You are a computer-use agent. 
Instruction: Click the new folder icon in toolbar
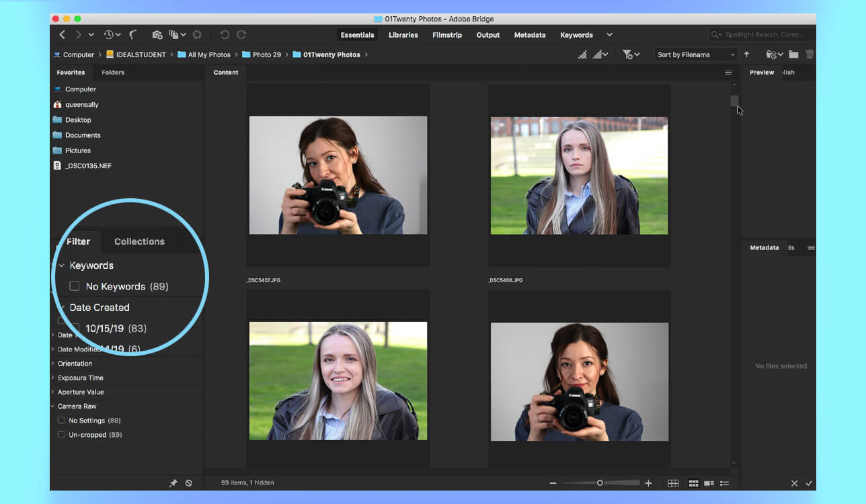coord(793,54)
